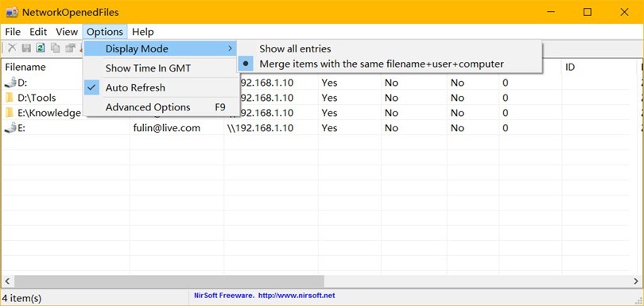Screen dimensions: 644x306
Task: Open the File menu
Action: (13, 32)
